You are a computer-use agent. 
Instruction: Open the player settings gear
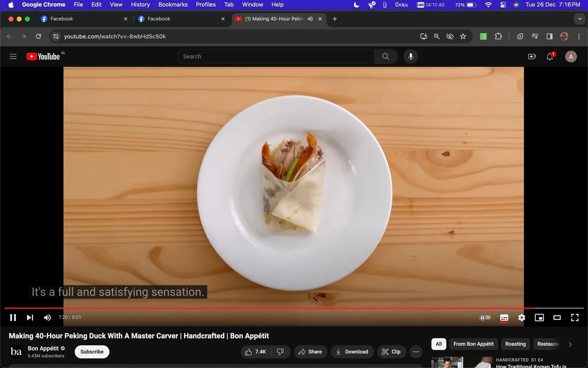coord(521,317)
